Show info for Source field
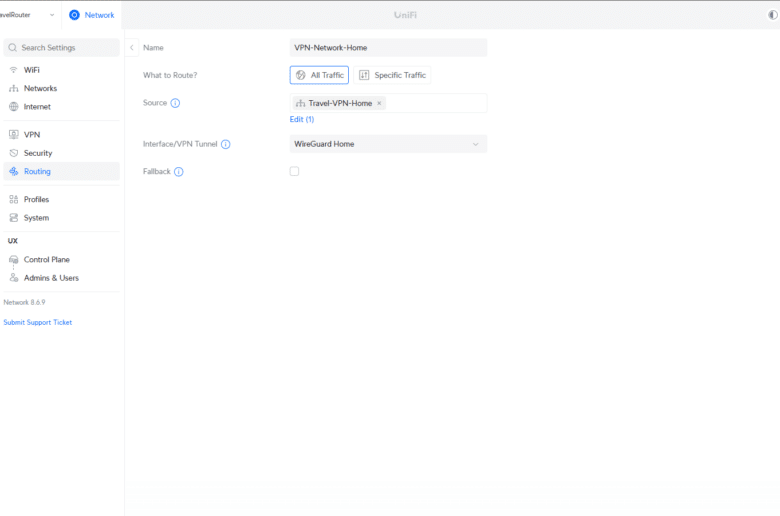The image size is (780, 516). pyautogui.click(x=175, y=103)
